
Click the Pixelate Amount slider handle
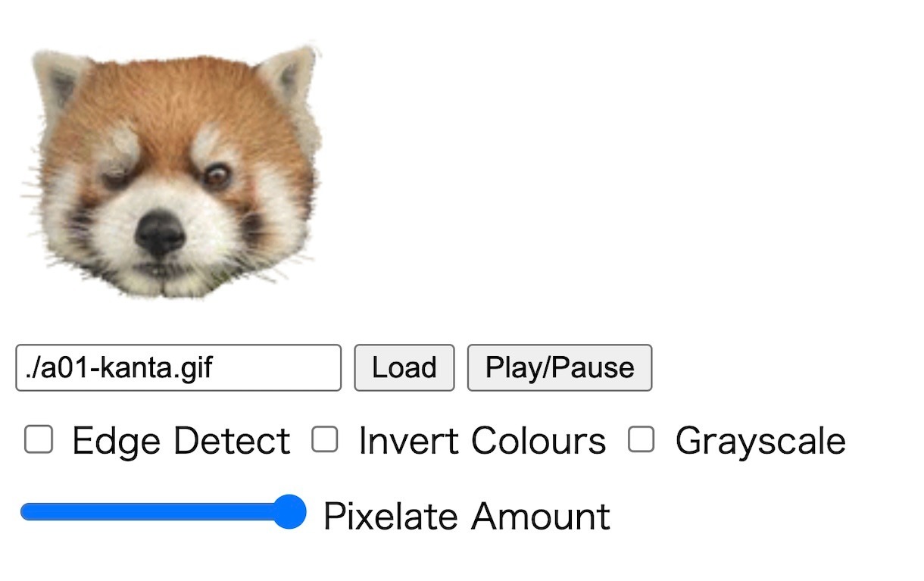[x=288, y=512]
